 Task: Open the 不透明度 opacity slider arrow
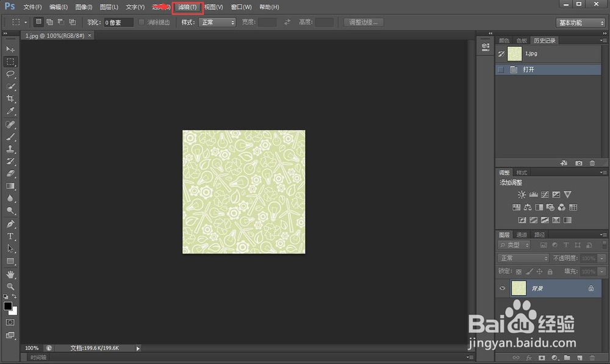(x=602, y=259)
